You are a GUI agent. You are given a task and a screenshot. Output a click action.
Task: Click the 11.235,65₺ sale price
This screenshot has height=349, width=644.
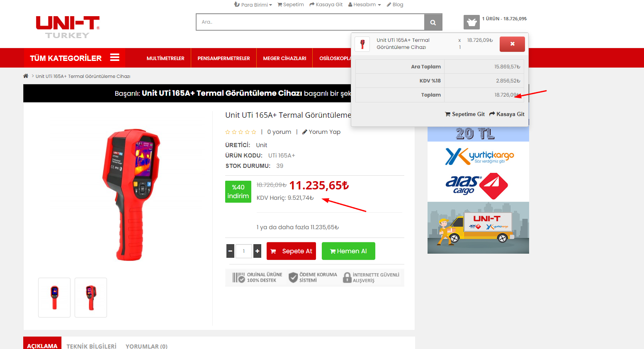[x=319, y=185]
